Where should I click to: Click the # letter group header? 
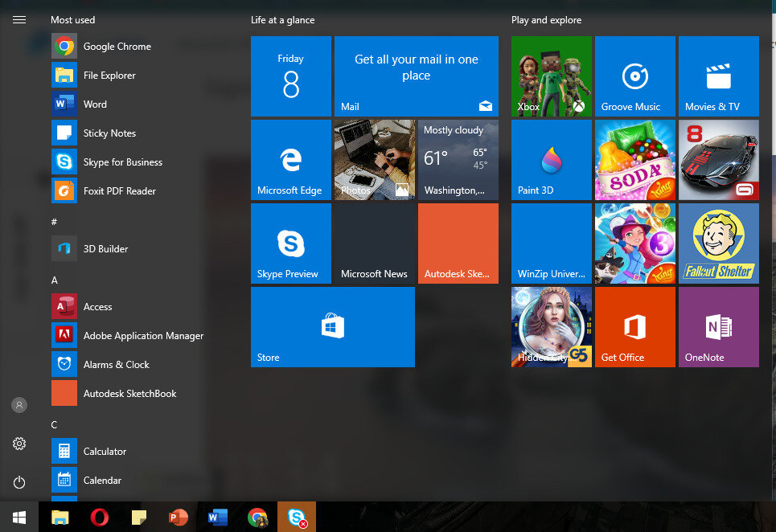click(55, 222)
